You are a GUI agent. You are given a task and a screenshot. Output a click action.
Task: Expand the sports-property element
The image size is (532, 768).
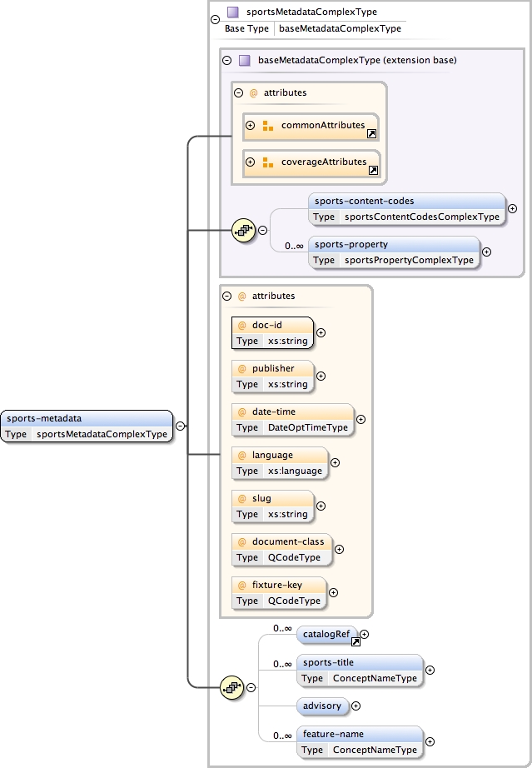(x=487, y=252)
